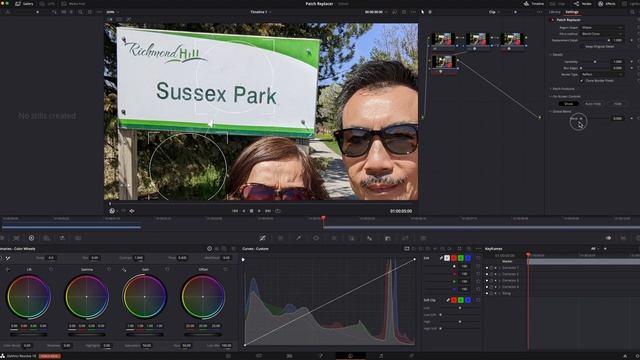Stop viewer playback
The height and width of the screenshot is (360, 640).
tap(251, 211)
